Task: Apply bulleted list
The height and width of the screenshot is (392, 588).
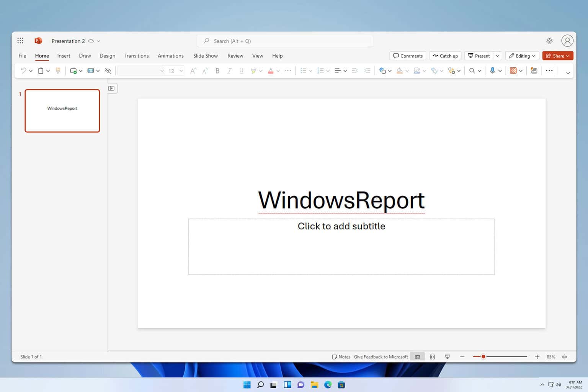Action: (304, 70)
